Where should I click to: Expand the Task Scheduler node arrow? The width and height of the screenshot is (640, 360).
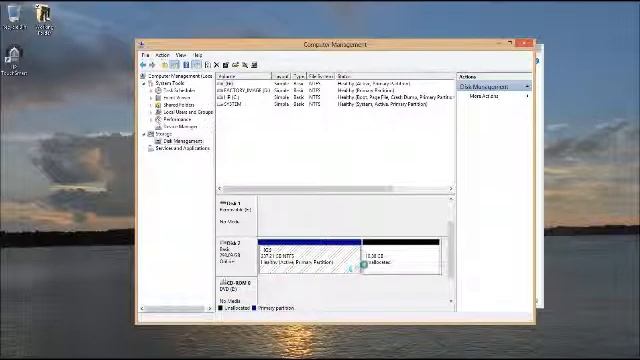(x=151, y=91)
